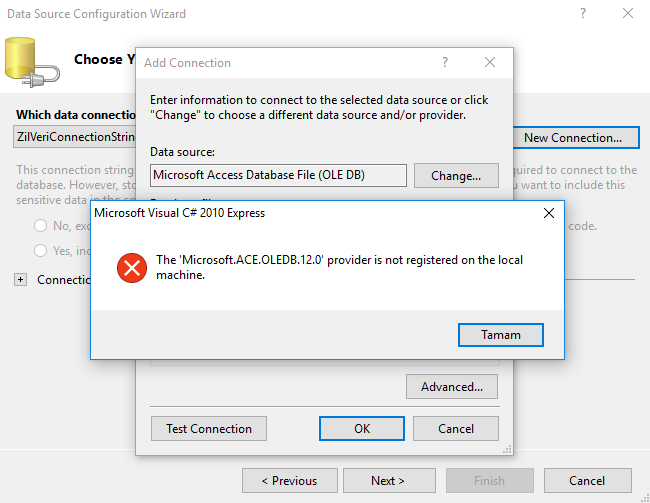Return with the < Previous button
The image size is (650, 503).
coord(290,481)
